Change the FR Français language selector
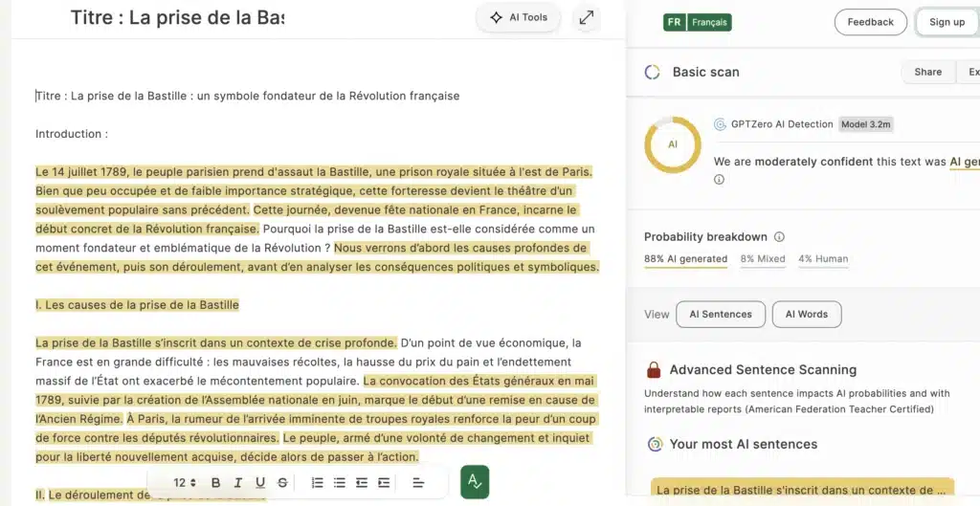Viewport: 980px width, 506px height. point(697,22)
